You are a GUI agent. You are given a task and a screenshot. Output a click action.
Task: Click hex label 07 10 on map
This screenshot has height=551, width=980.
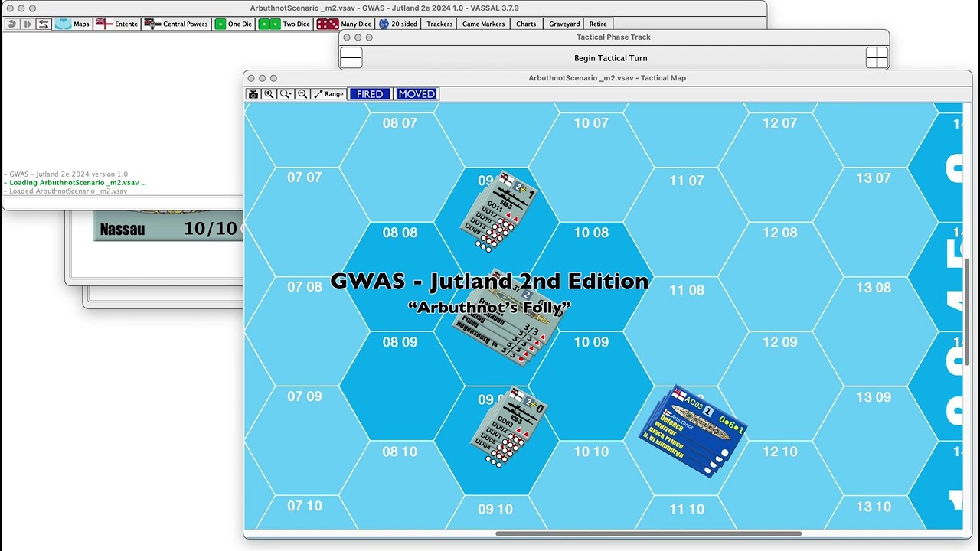click(x=305, y=506)
